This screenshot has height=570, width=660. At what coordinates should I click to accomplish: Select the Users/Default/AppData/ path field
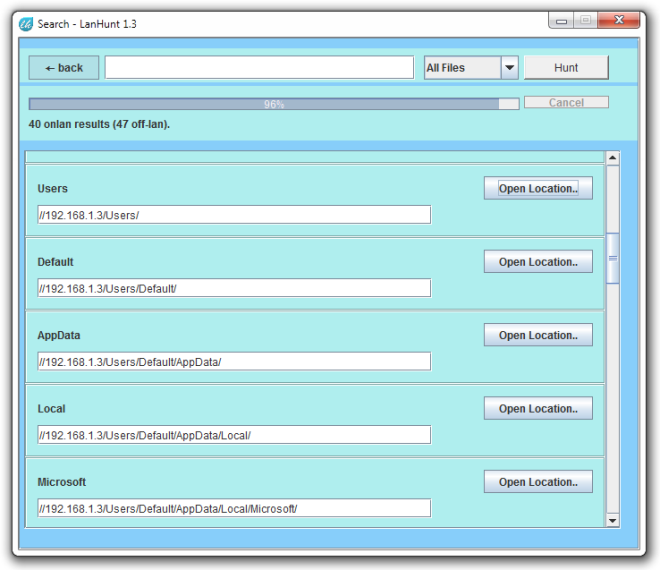234,362
